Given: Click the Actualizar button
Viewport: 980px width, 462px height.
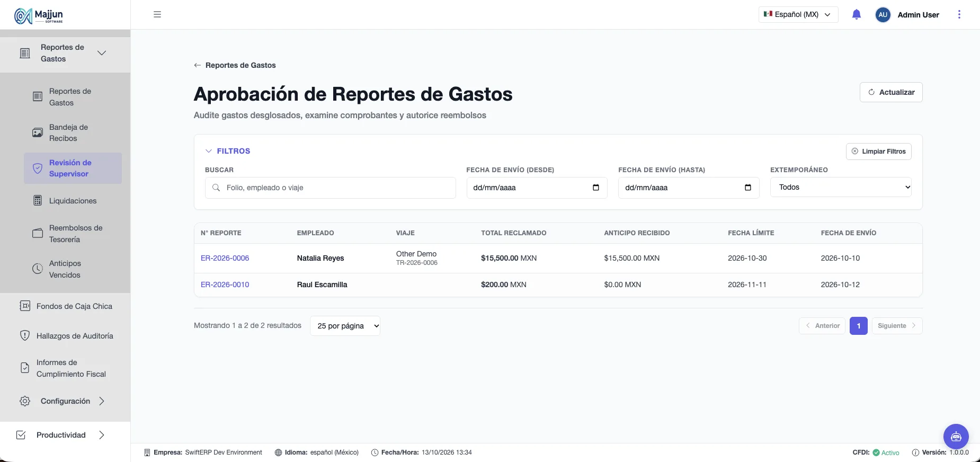Looking at the screenshot, I should (891, 92).
